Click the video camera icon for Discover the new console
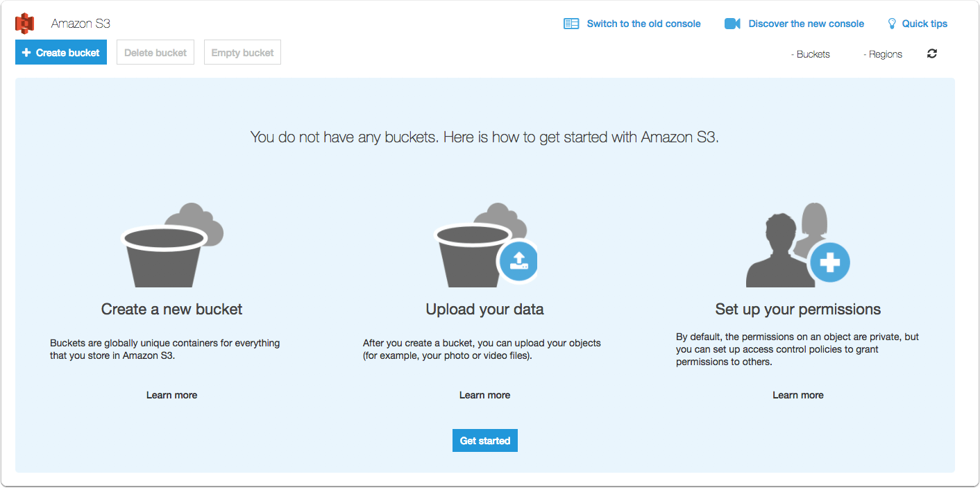The image size is (980, 488). click(x=732, y=23)
